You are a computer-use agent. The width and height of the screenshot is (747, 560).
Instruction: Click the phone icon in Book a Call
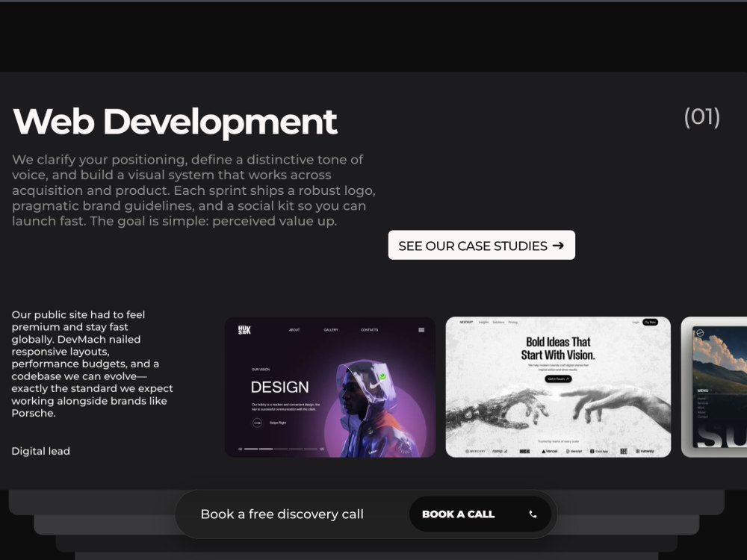(x=533, y=514)
